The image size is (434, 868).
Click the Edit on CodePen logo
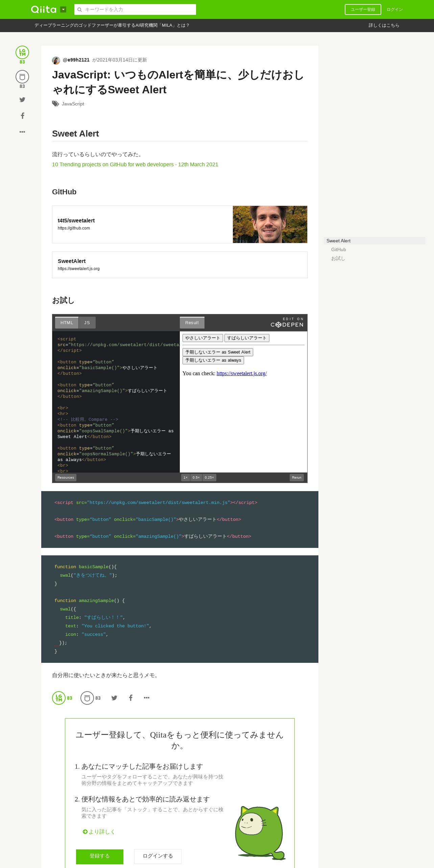point(287,323)
